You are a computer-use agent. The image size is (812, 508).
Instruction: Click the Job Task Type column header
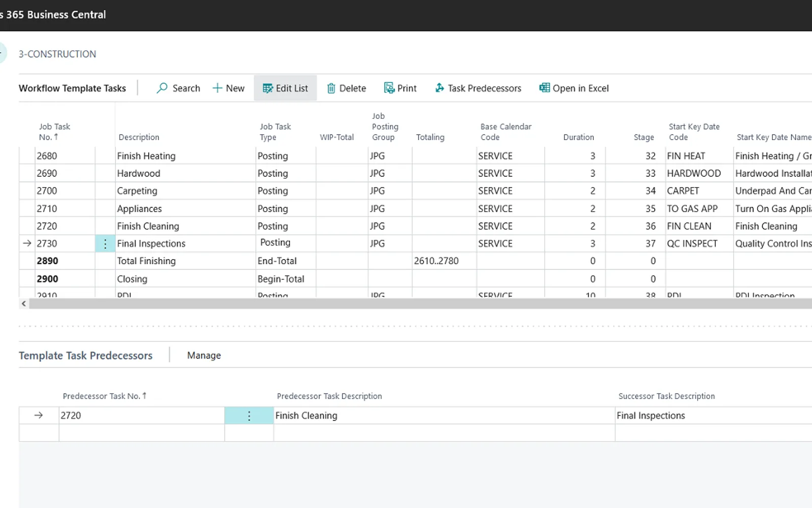[x=275, y=132]
